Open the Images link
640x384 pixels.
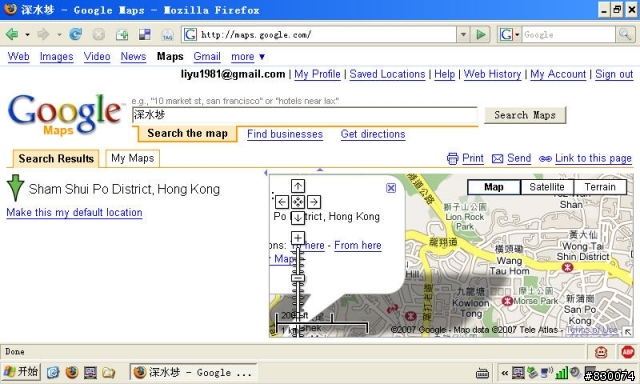(56, 57)
